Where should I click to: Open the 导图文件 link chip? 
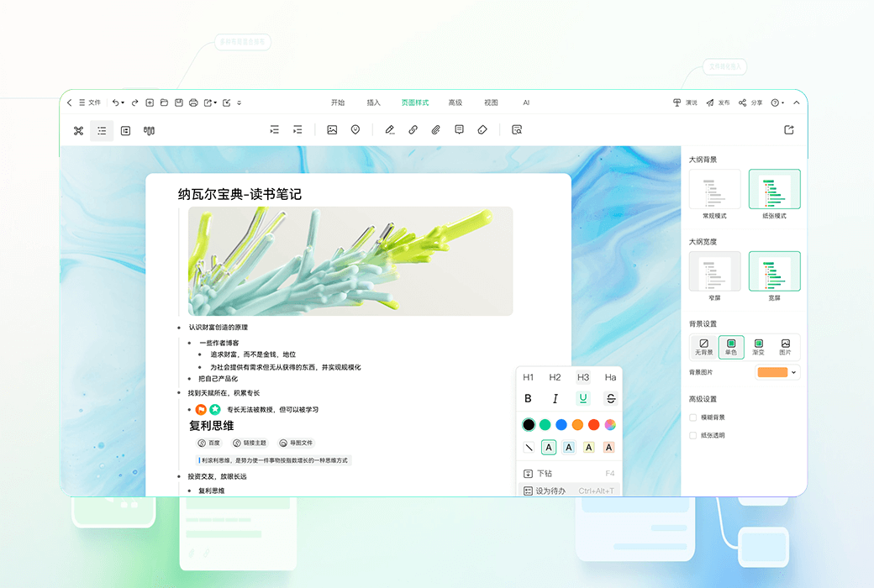[x=296, y=443]
